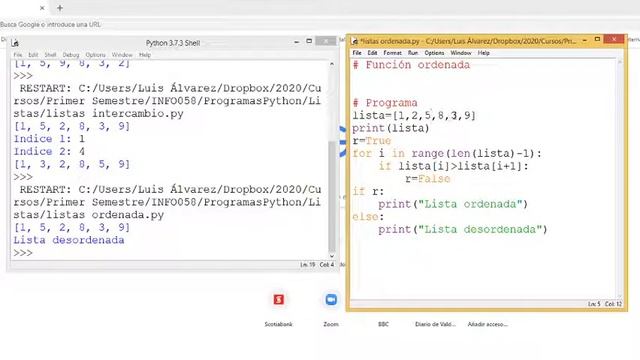Open Help menu in Python Shell window

click(145, 55)
